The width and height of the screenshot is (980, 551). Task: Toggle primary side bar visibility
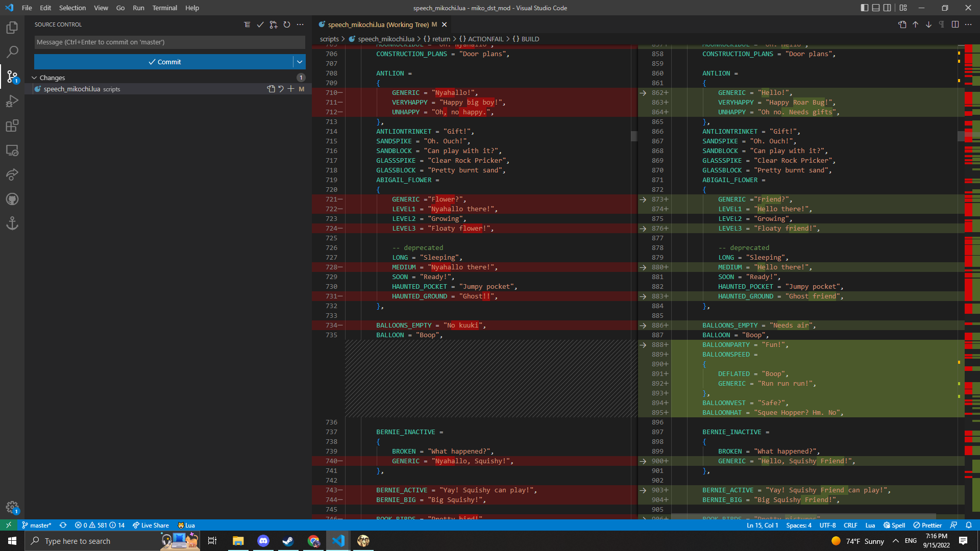click(x=864, y=8)
